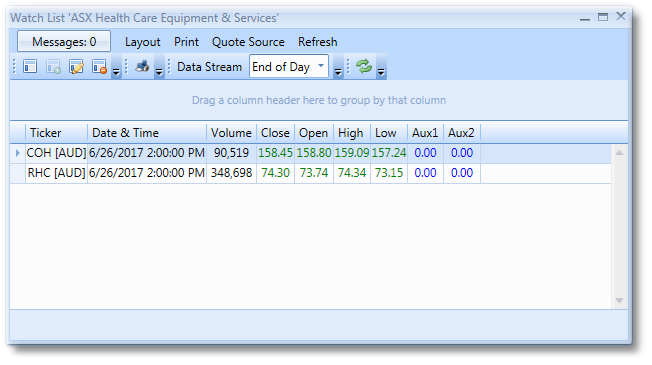Sort by the Ticker column header
Image resolution: width=652 pixels, height=365 pixels.
coord(57,133)
